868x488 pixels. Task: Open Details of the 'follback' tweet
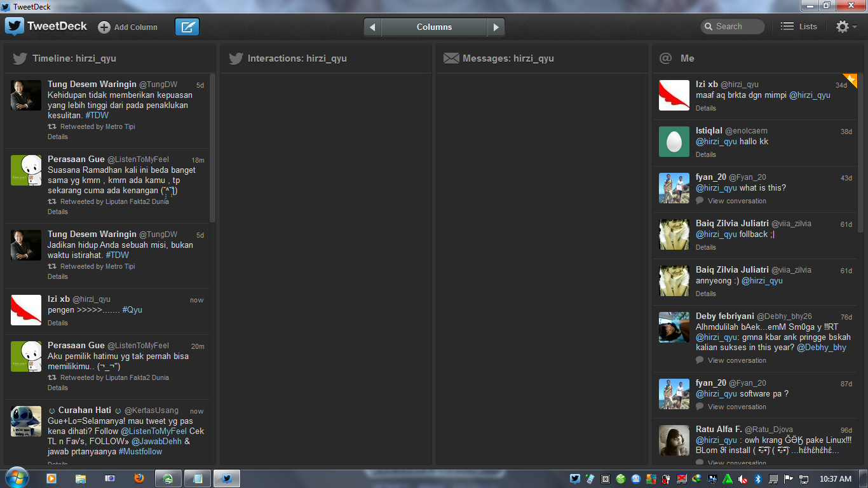click(x=706, y=247)
